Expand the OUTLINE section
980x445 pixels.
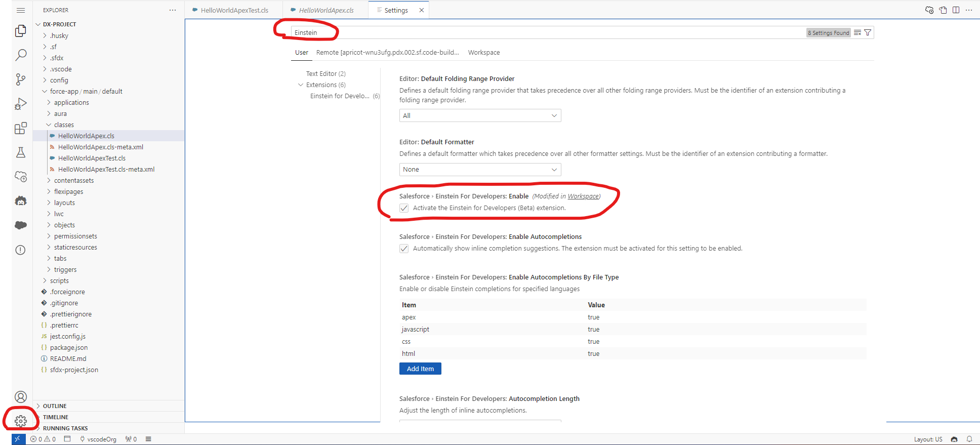[55, 406]
